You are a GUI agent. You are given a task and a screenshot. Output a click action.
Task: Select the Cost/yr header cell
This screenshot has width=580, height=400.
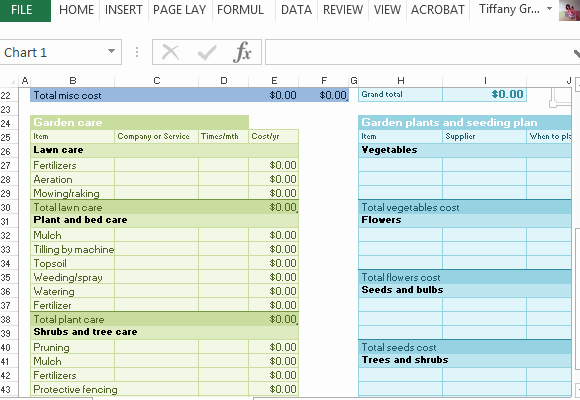click(x=273, y=136)
